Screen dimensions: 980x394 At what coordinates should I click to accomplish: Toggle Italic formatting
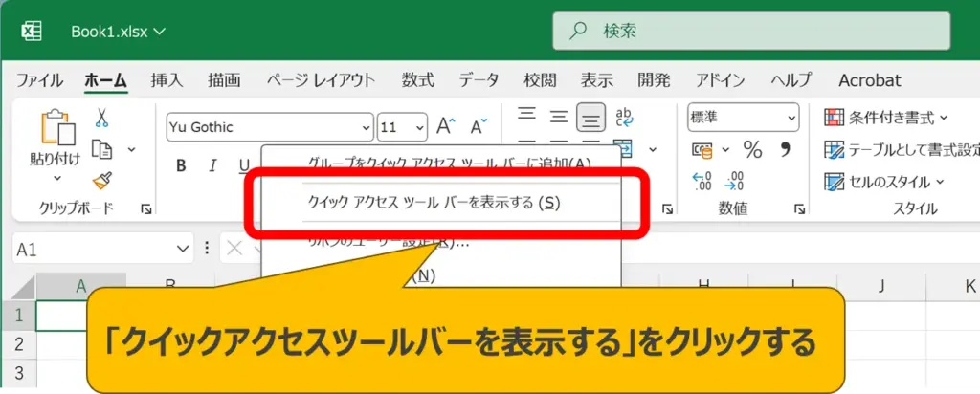(x=213, y=165)
